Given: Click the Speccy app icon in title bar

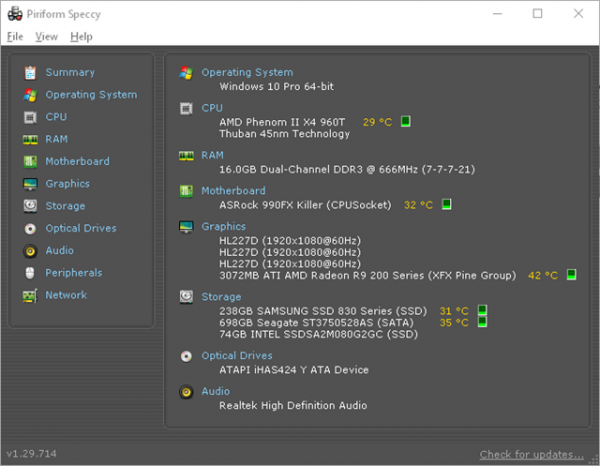Looking at the screenshot, I should (15, 14).
